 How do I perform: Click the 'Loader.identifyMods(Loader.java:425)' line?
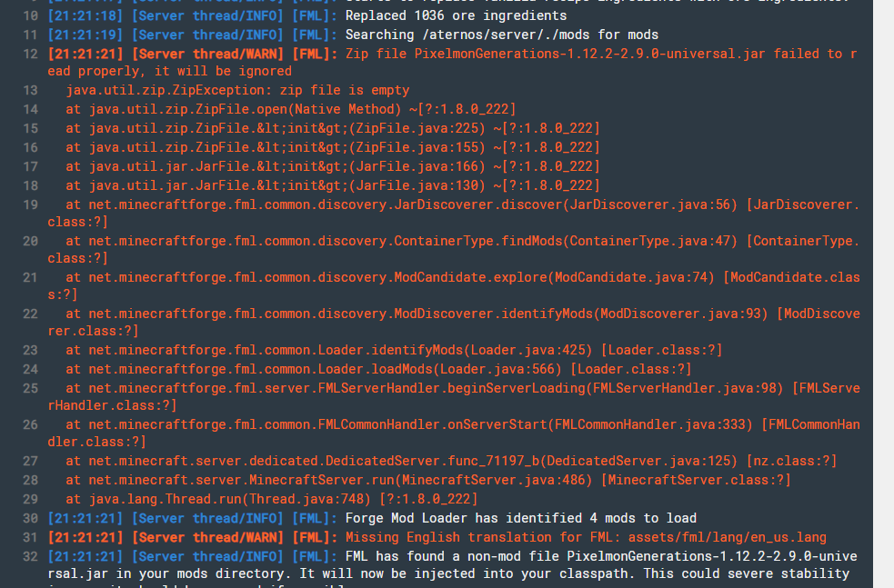point(394,351)
